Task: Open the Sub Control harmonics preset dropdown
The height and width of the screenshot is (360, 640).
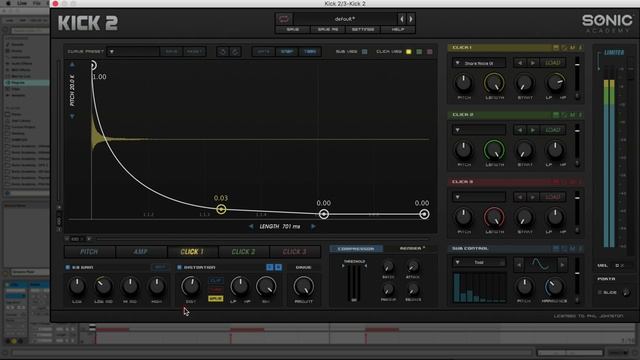Action: pos(479,262)
